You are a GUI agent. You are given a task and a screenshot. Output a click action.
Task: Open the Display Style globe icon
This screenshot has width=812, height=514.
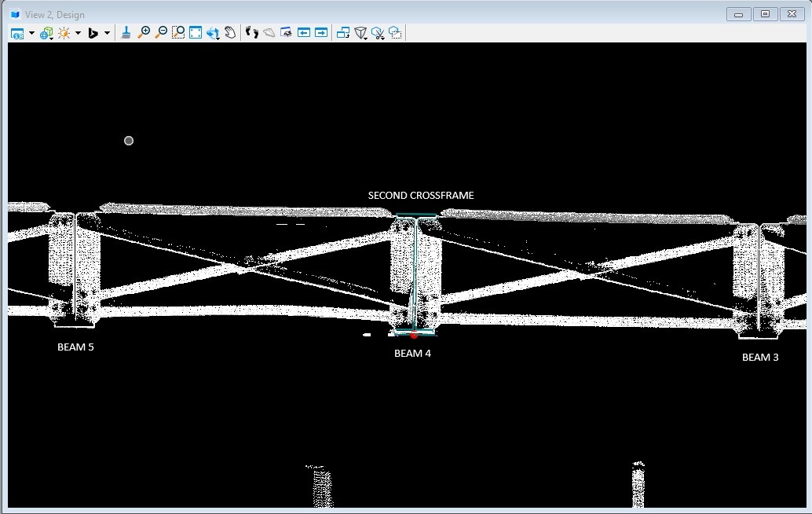tap(46, 33)
